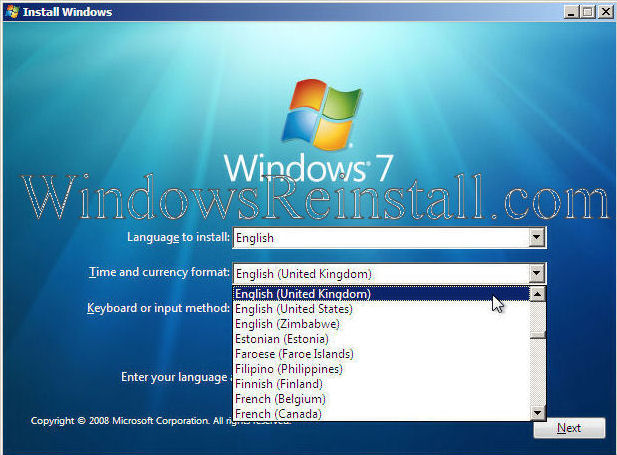This screenshot has width=617, height=455.
Task: Click the list scrollbar thumb
Action: pos(537,336)
